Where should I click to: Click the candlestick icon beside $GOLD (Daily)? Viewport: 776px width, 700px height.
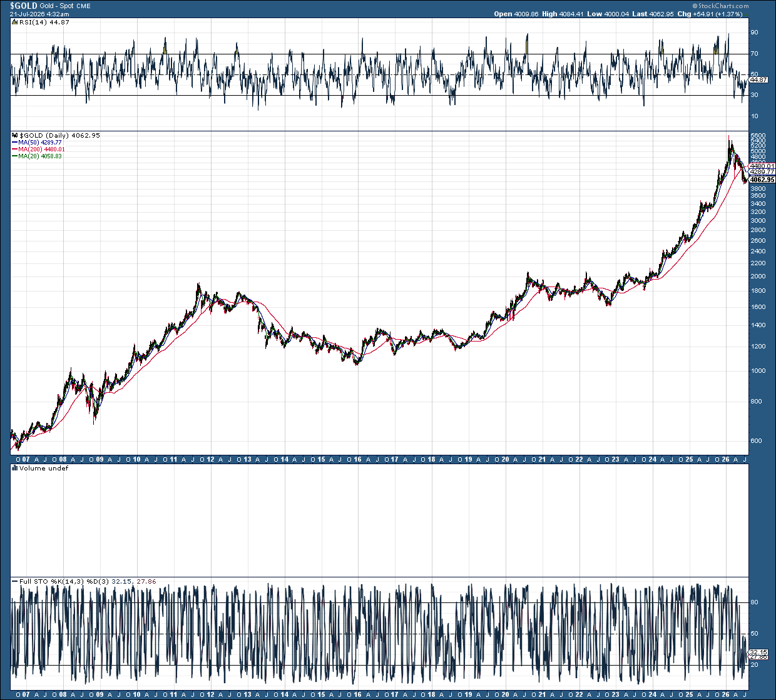[x=15, y=135]
